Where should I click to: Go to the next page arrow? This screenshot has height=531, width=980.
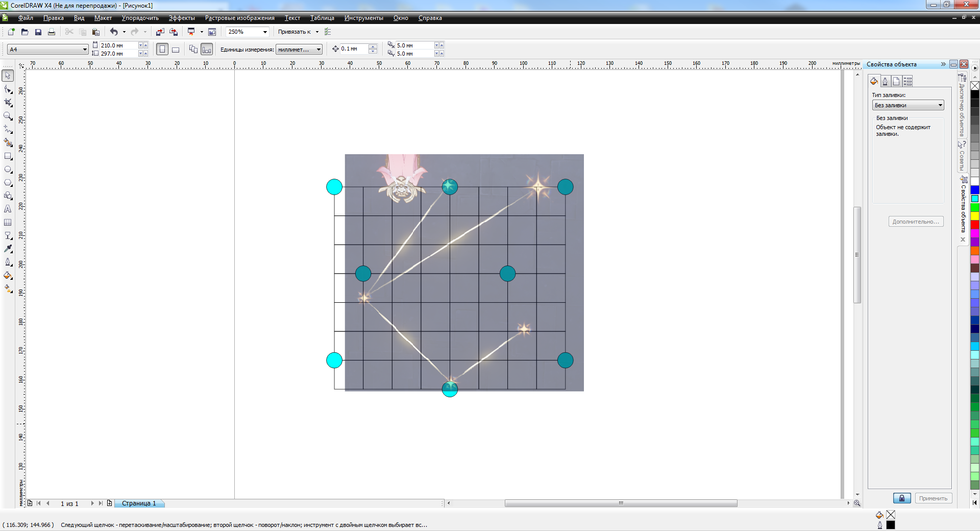pos(92,503)
